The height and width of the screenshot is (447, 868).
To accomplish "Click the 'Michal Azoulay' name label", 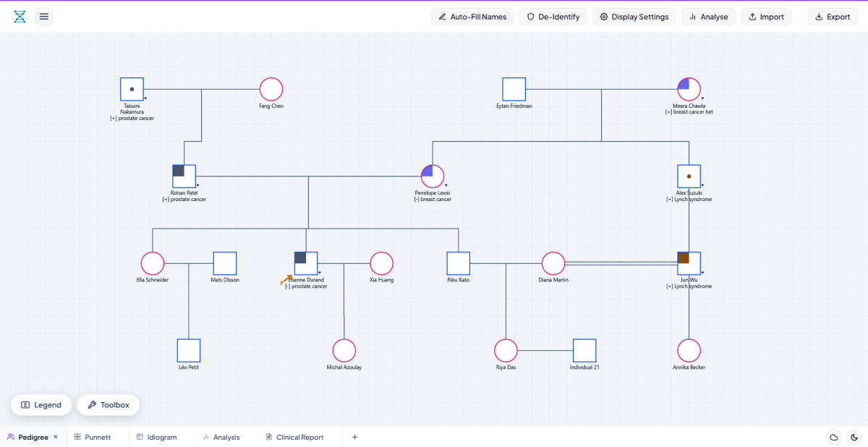I will [344, 367].
